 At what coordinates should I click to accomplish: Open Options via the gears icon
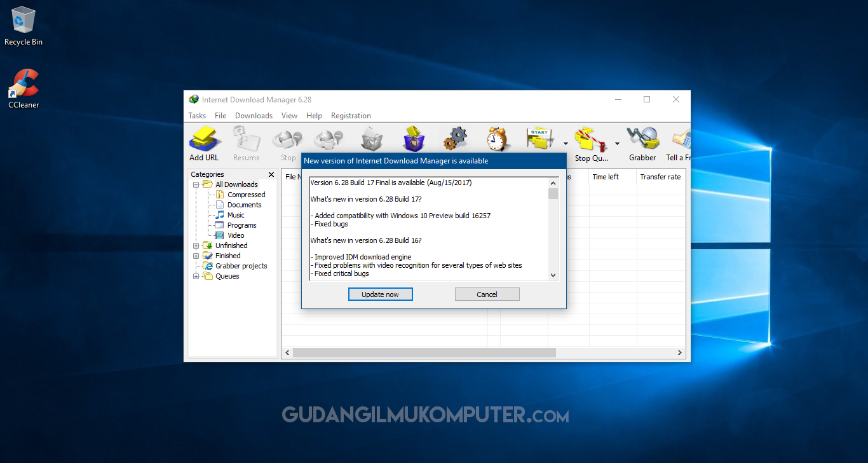pos(455,139)
